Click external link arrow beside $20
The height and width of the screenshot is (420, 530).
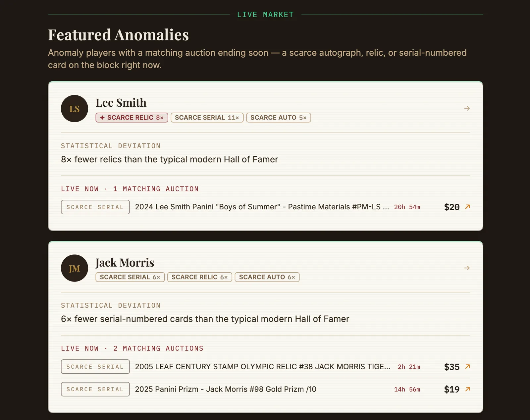(467, 207)
